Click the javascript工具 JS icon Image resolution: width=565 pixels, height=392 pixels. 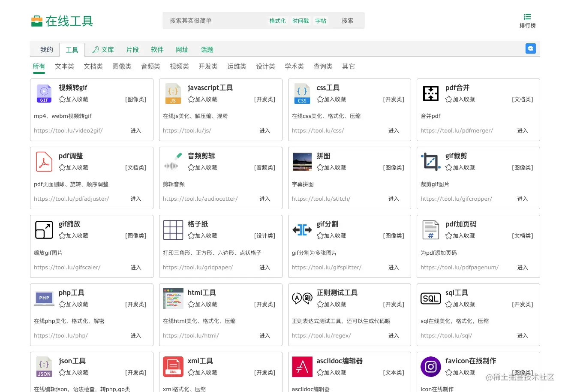[x=173, y=93]
